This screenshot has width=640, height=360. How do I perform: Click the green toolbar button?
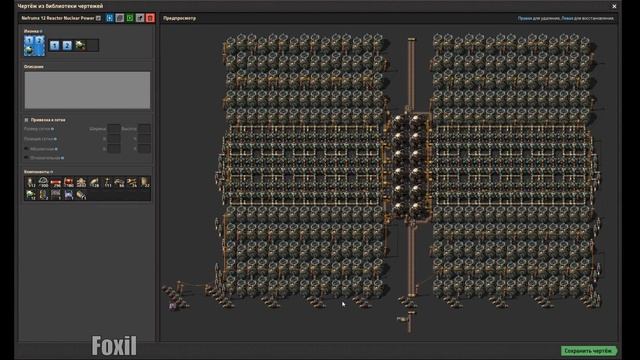pos(130,18)
